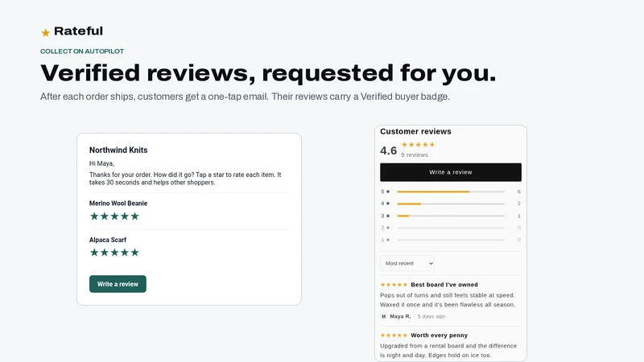Click the Maya R. reviewer name
644x362 pixels.
(x=400, y=316)
